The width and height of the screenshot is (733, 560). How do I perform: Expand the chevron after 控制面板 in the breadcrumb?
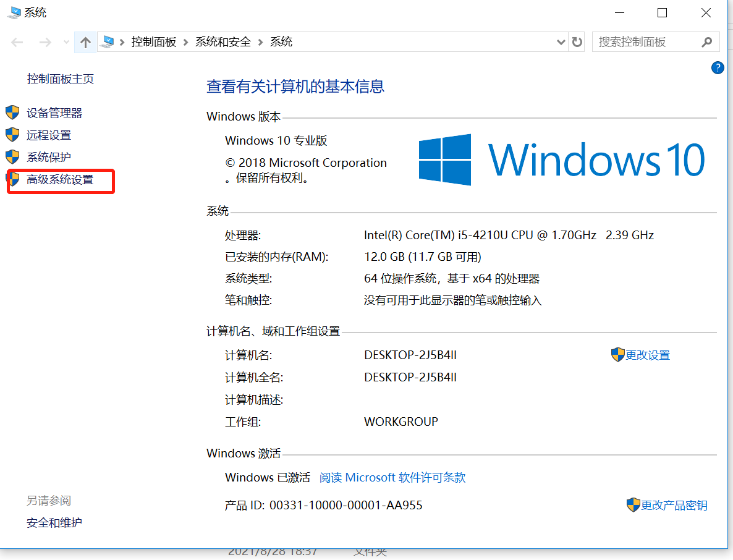tap(185, 43)
